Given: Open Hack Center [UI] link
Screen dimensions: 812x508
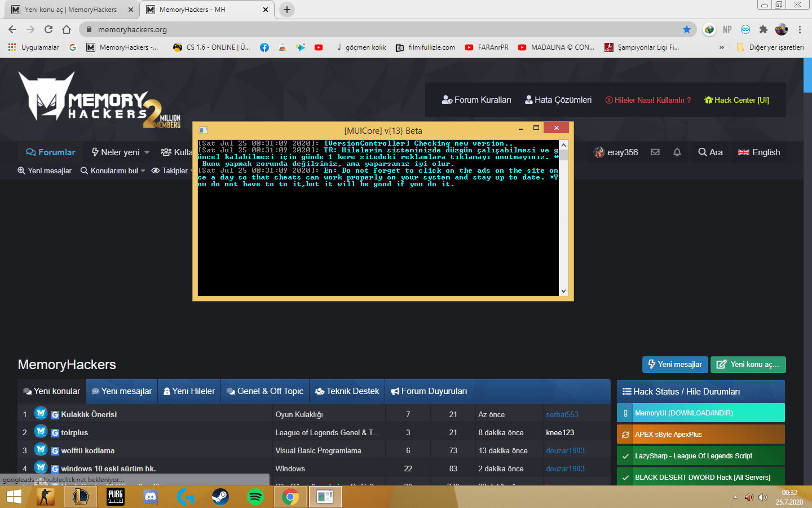Looking at the screenshot, I should pyautogui.click(x=736, y=100).
